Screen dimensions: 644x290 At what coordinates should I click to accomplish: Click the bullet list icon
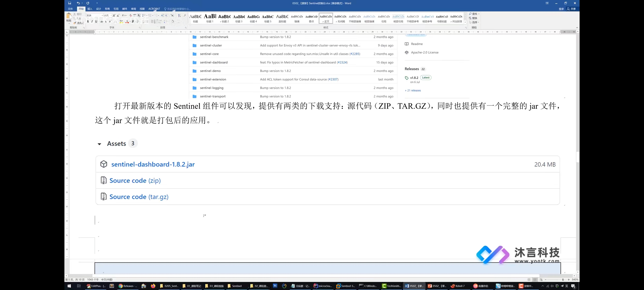click(x=144, y=16)
